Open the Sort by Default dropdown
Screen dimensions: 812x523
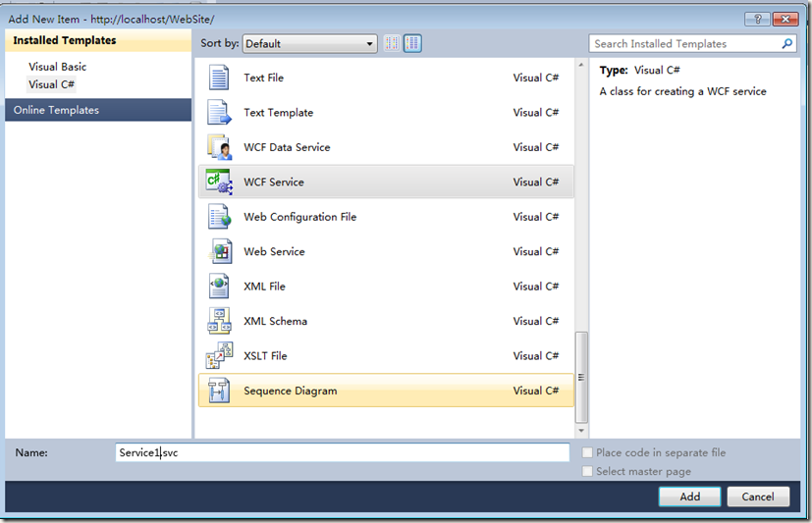309,43
